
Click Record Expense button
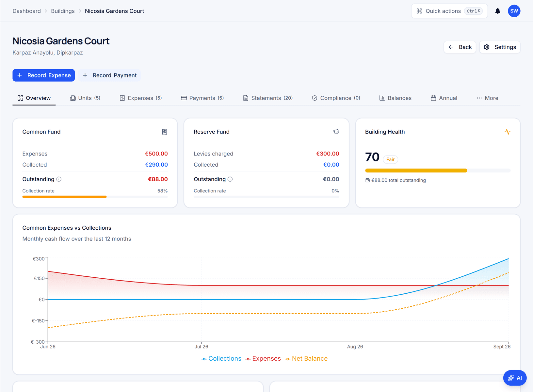click(44, 75)
